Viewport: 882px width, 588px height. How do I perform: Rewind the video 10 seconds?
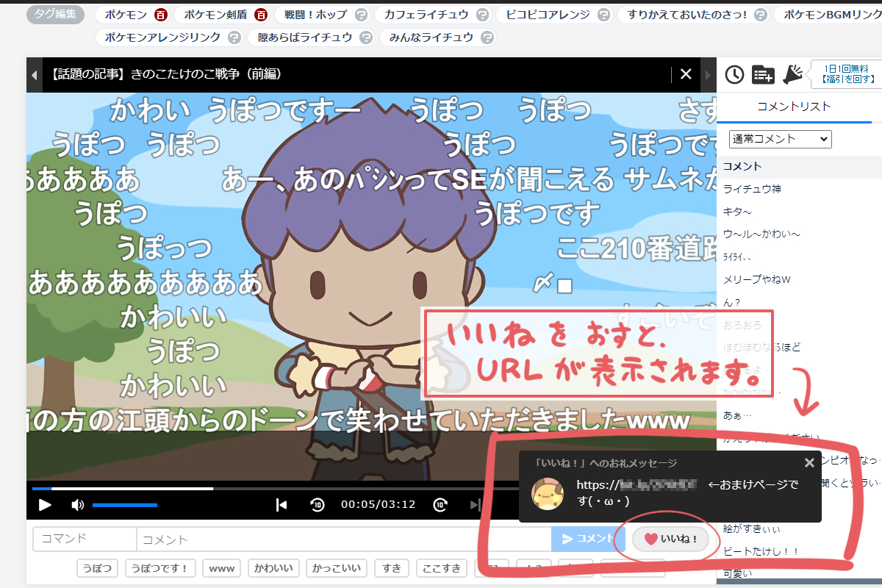317,504
